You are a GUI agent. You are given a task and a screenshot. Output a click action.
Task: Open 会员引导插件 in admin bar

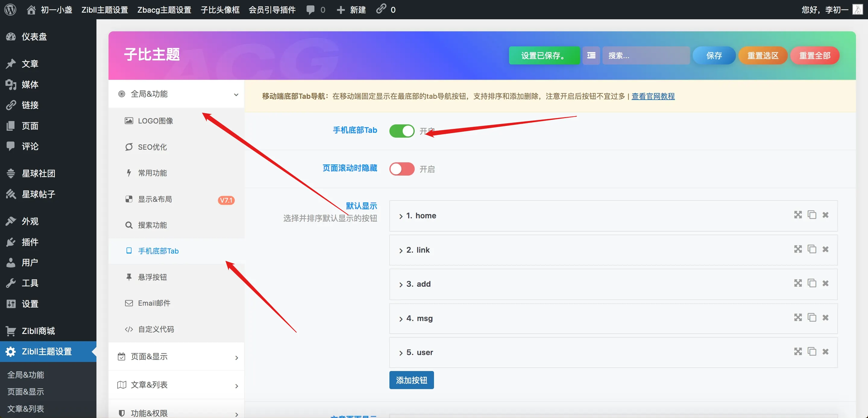pyautogui.click(x=272, y=10)
